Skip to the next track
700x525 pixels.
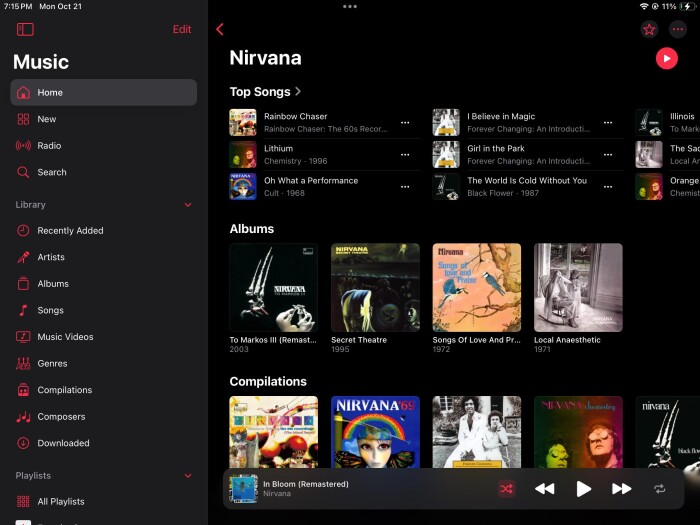click(621, 489)
